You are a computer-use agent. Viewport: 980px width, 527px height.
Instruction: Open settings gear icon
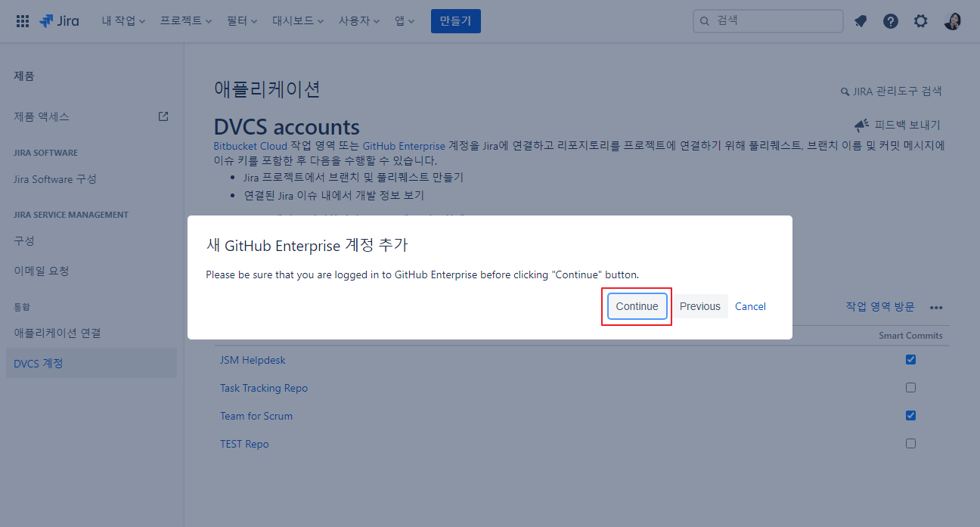point(920,21)
